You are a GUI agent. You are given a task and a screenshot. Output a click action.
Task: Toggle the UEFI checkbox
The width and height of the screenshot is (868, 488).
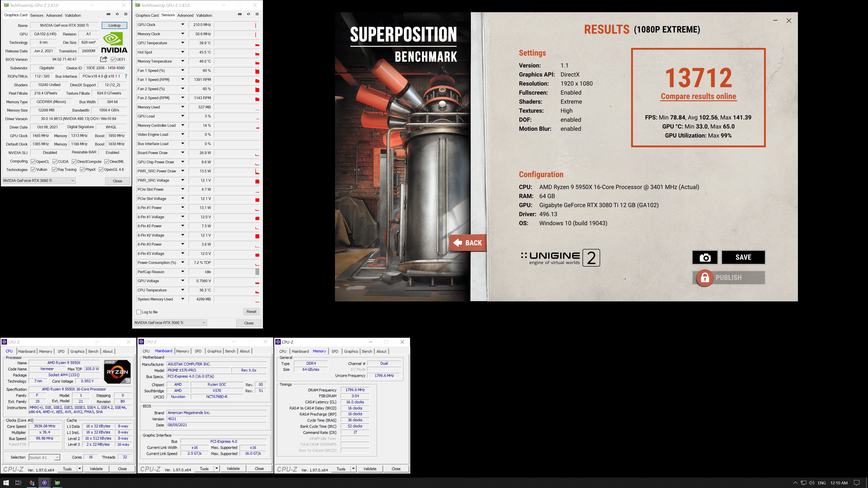coord(113,59)
